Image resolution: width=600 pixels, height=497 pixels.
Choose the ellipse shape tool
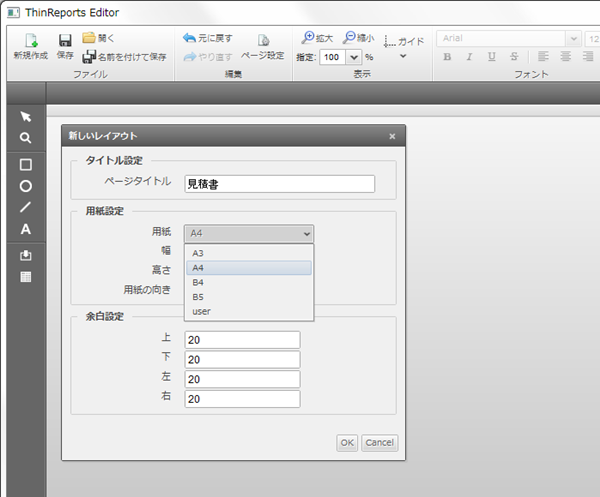(26, 186)
